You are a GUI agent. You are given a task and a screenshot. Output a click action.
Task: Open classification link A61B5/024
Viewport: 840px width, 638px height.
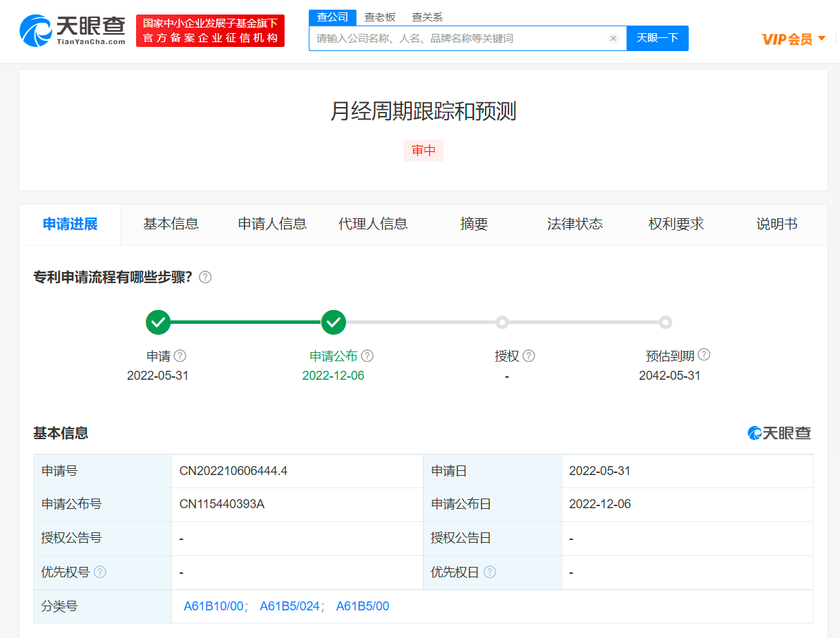click(x=289, y=606)
